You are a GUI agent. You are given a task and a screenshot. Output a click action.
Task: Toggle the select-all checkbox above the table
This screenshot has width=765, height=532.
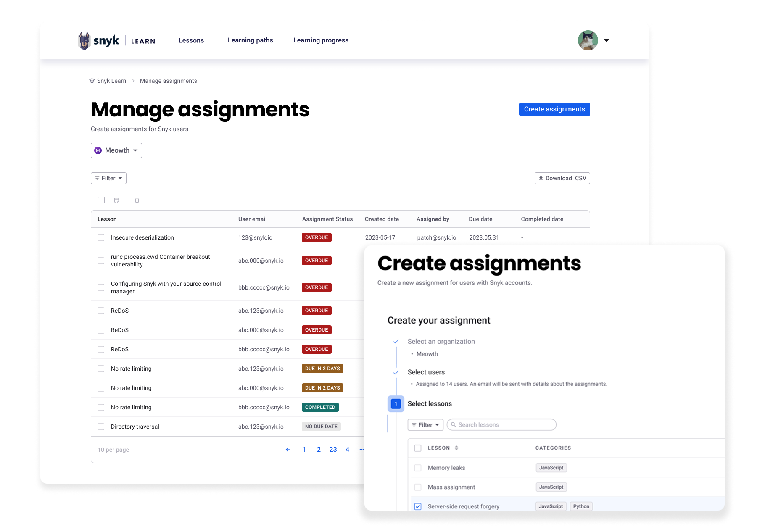tap(101, 200)
